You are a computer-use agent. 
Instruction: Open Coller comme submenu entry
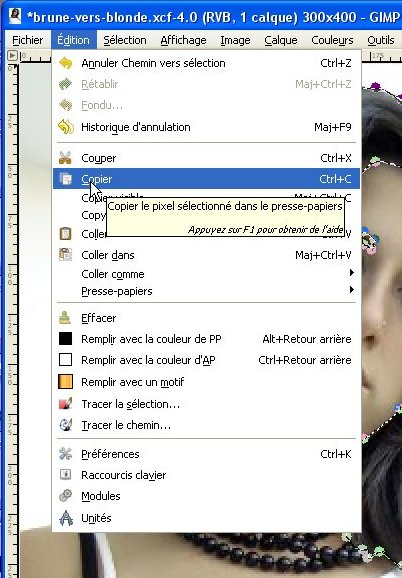[206, 274]
